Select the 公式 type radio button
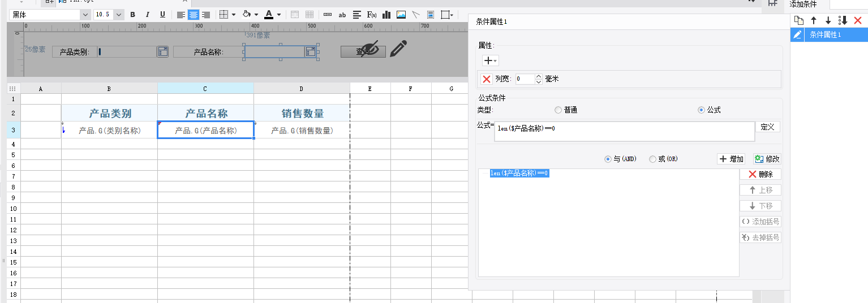868x303 pixels. [x=702, y=110]
